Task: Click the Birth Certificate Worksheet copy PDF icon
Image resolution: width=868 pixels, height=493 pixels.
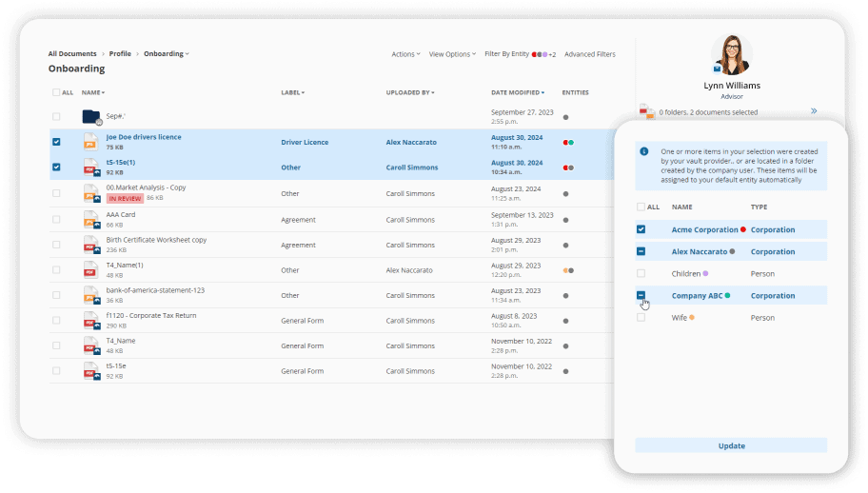Action: [91, 245]
